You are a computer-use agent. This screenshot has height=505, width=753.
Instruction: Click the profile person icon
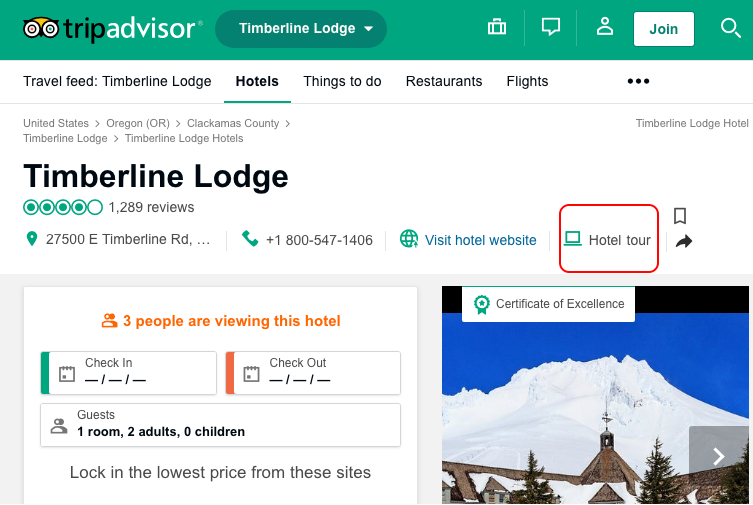click(605, 27)
